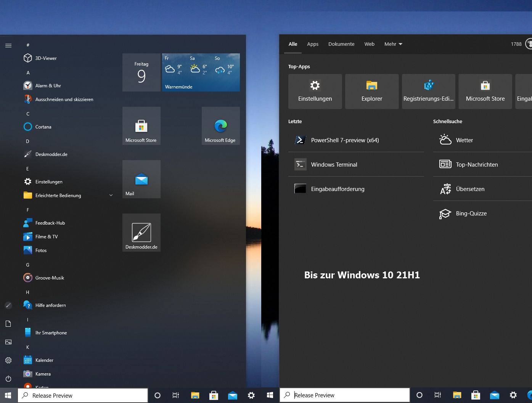Launch Alarm & Uhr app
This screenshot has width=532, height=403.
click(x=68, y=85)
